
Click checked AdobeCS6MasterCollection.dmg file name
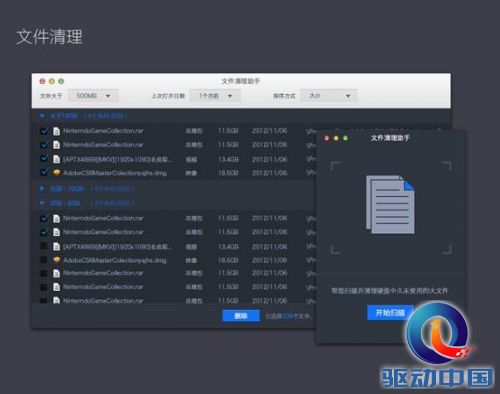(115, 173)
